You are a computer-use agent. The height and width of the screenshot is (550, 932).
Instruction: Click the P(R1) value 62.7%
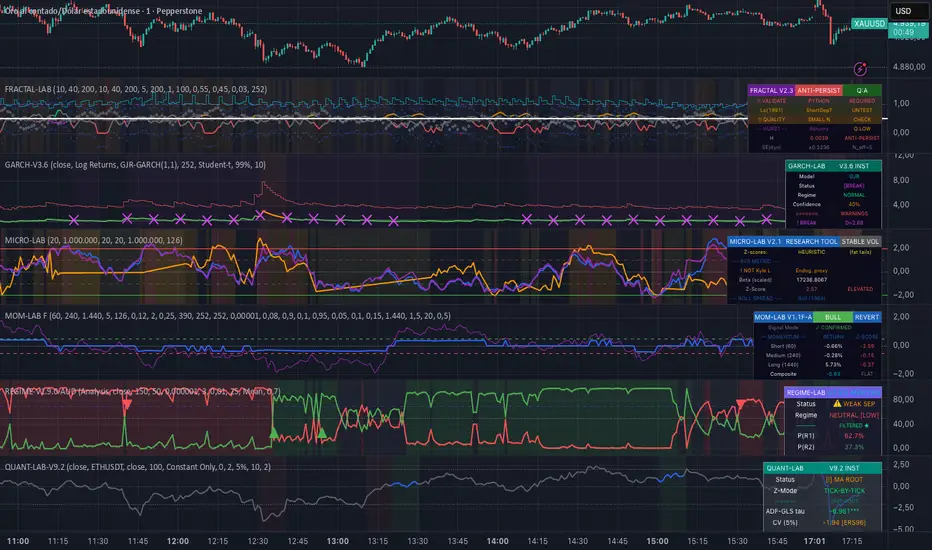(854, 436)
